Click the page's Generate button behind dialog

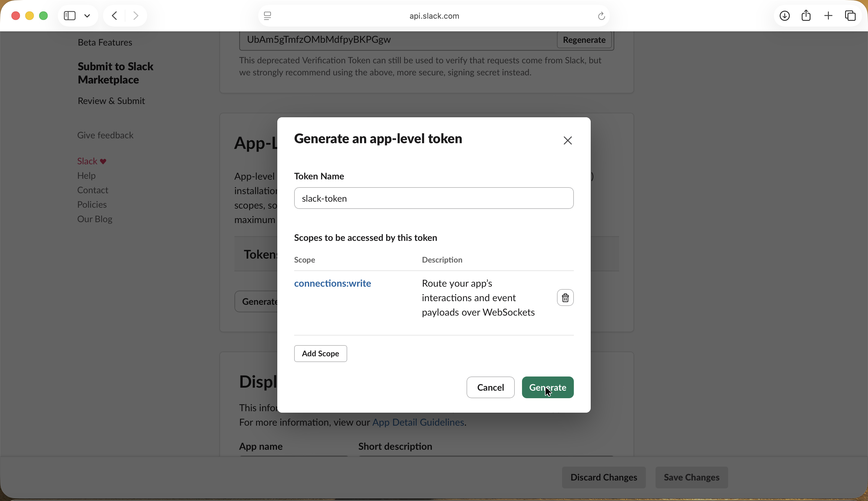pos(256,301)
